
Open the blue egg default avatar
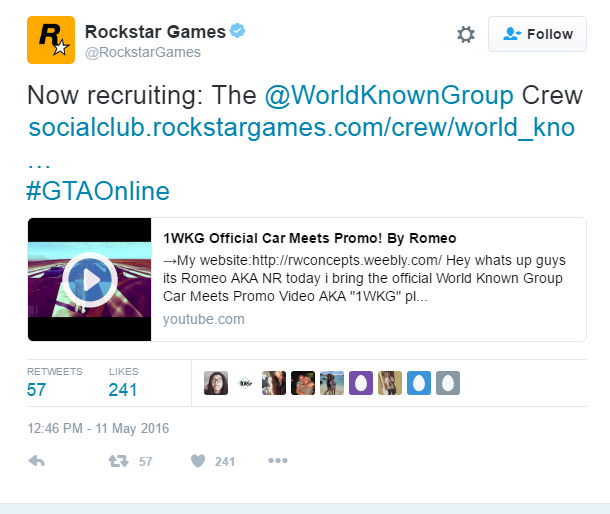point(419,383)
